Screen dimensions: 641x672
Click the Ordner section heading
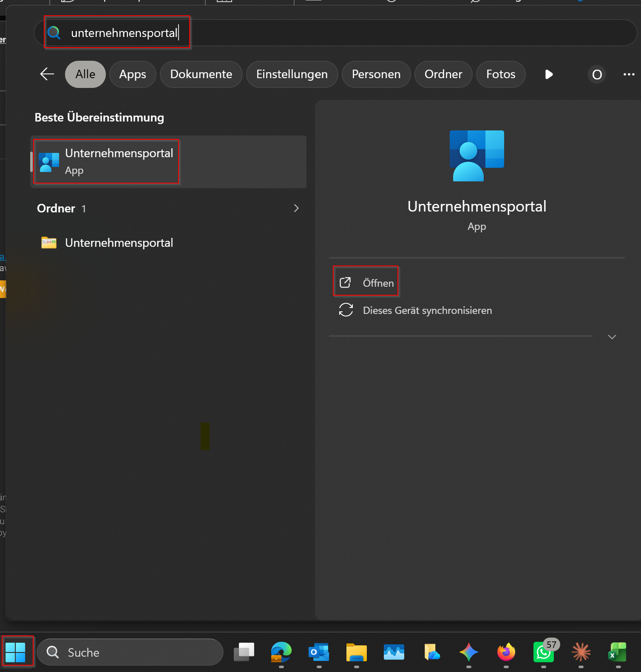click(x=56, y=209)
